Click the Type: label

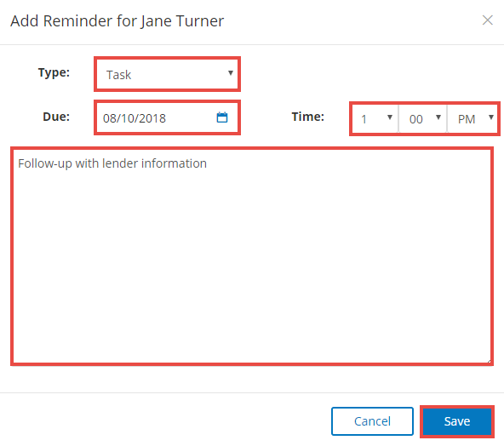click(54, 72)
